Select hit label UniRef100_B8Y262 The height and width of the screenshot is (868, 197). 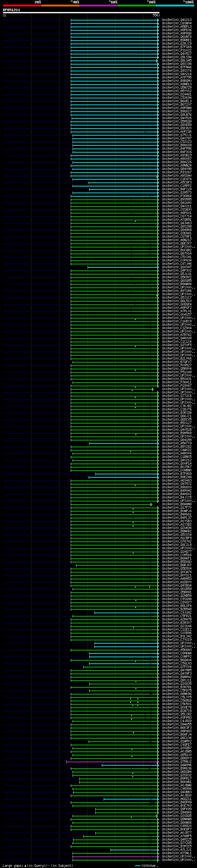tap(177, 447)
